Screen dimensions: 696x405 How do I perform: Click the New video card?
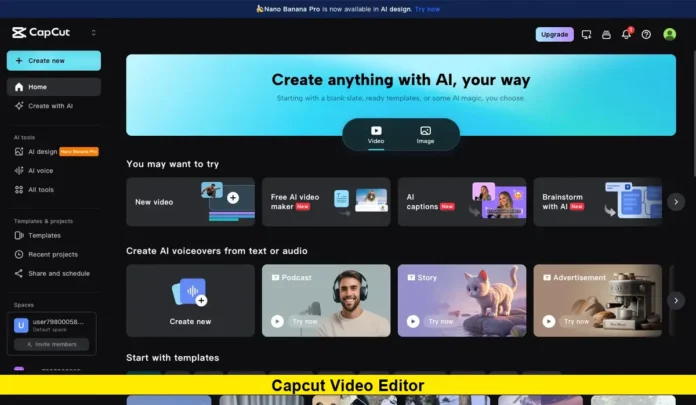(x=190, y=202)
